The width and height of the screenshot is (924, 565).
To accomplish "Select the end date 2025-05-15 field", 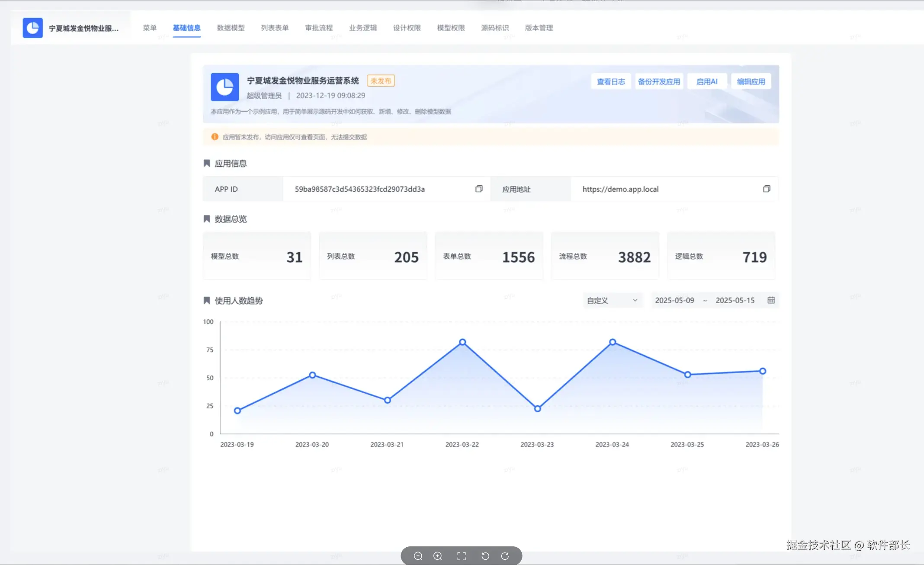I will point(735,300).
